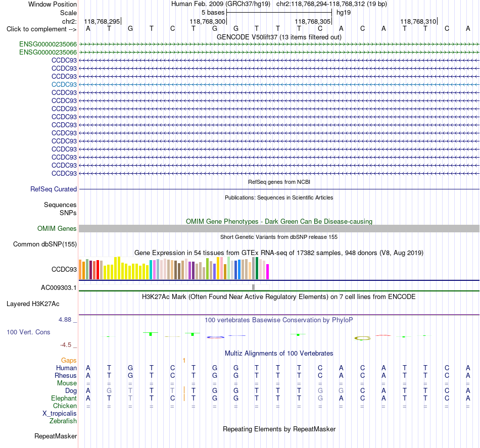Screen dimensions: 480x448
Task: Click the RepeatMasker track label
Action: click(56, 436)
